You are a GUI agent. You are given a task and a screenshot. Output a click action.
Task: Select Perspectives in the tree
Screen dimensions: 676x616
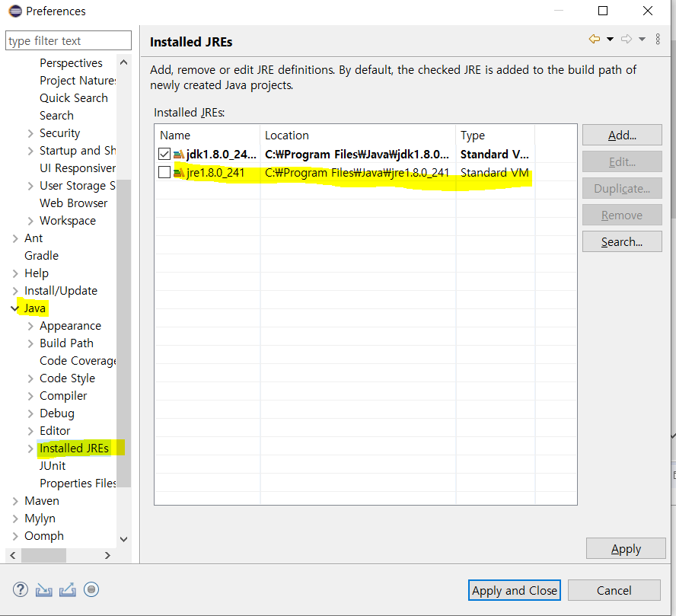coord(71,63)
